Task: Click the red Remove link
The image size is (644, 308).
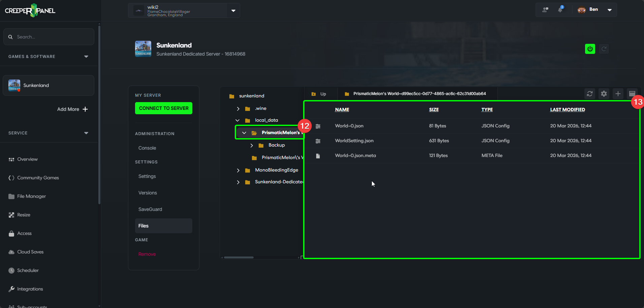Action: pyautogui.click(x=147, y=254)
